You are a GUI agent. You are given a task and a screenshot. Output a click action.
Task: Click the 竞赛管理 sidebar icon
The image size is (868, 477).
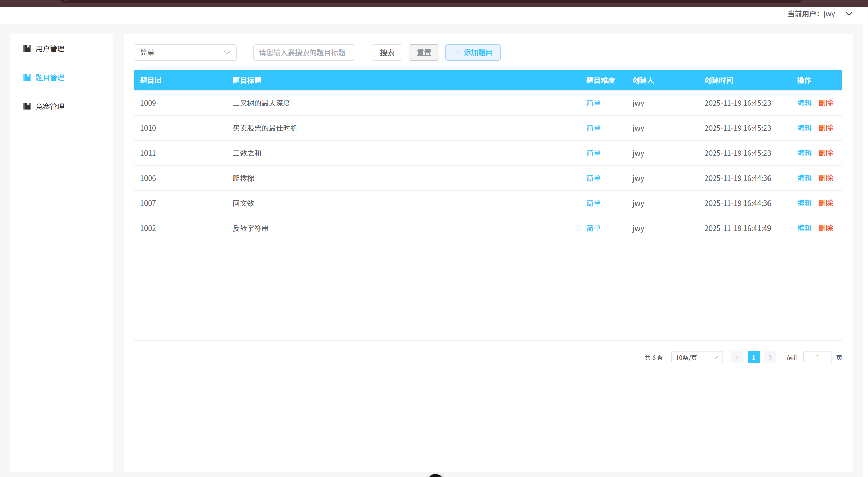(27, 106)
